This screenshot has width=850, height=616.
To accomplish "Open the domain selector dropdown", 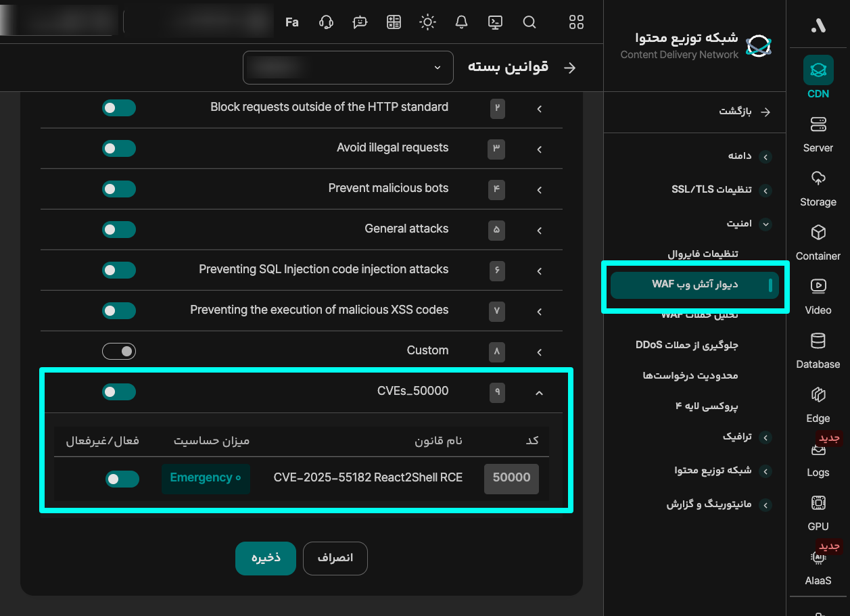I will point(348,68).
